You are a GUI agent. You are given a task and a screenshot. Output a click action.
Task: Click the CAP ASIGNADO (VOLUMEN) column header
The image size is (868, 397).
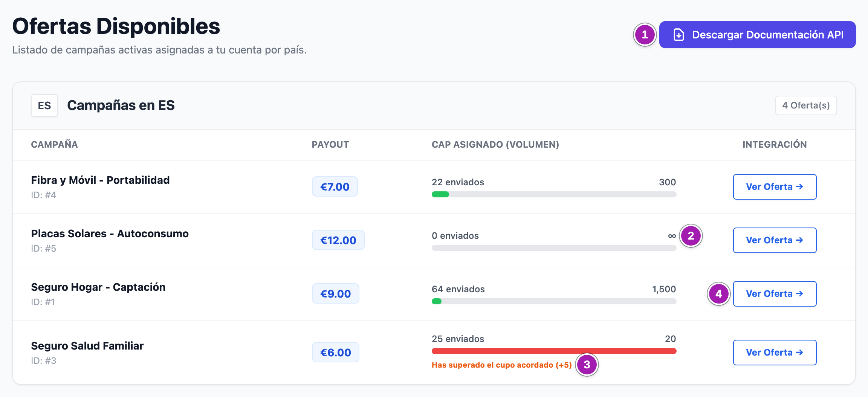(495, 145)
